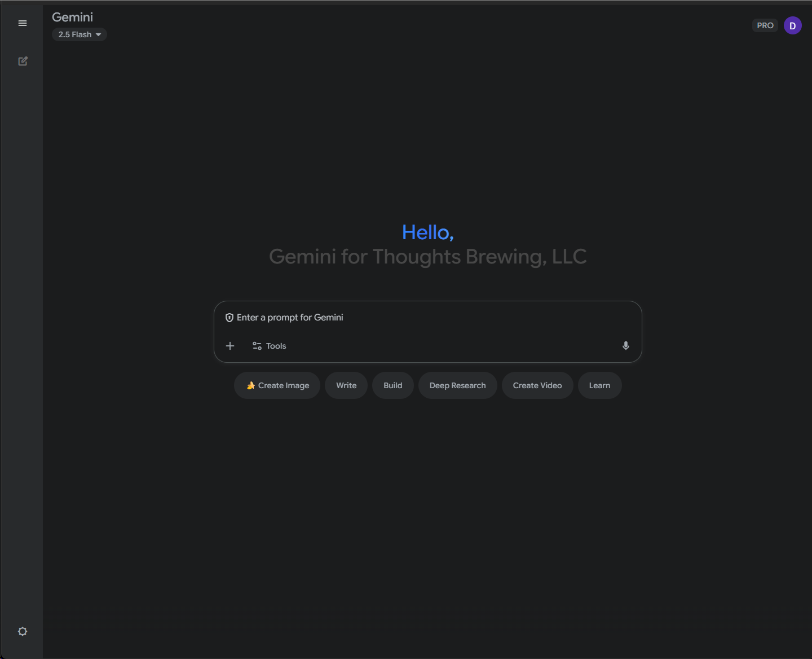Click the Gemini for Thoughts Brewing, LLC heading

pos(427,257)
